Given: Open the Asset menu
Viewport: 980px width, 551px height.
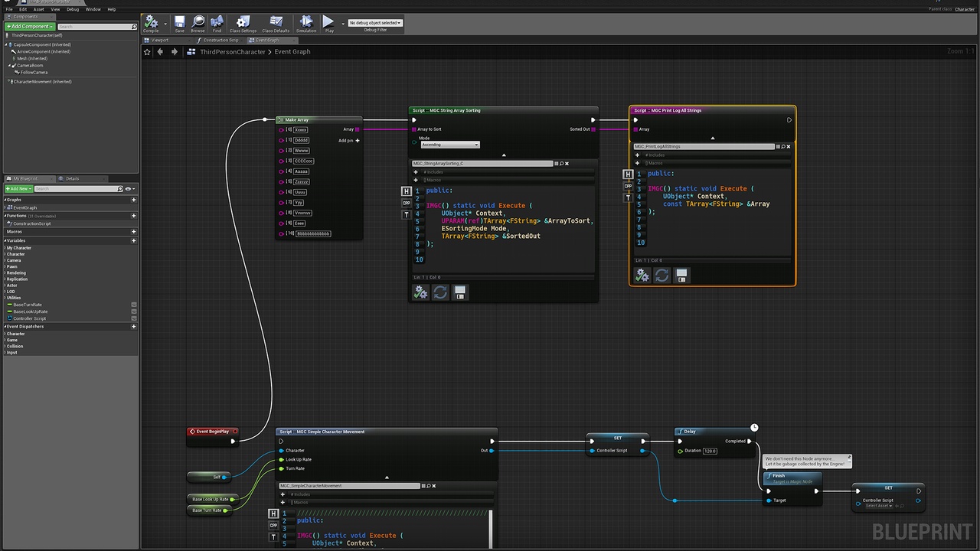Looking at the screenshot, I should pos(38,9).
